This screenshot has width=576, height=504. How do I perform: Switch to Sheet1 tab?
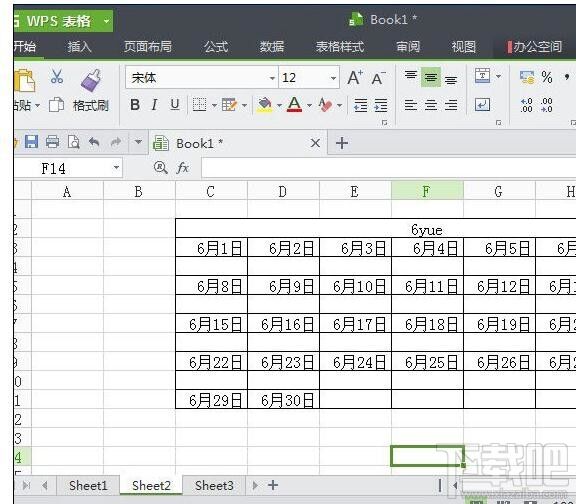click(88, 486)
